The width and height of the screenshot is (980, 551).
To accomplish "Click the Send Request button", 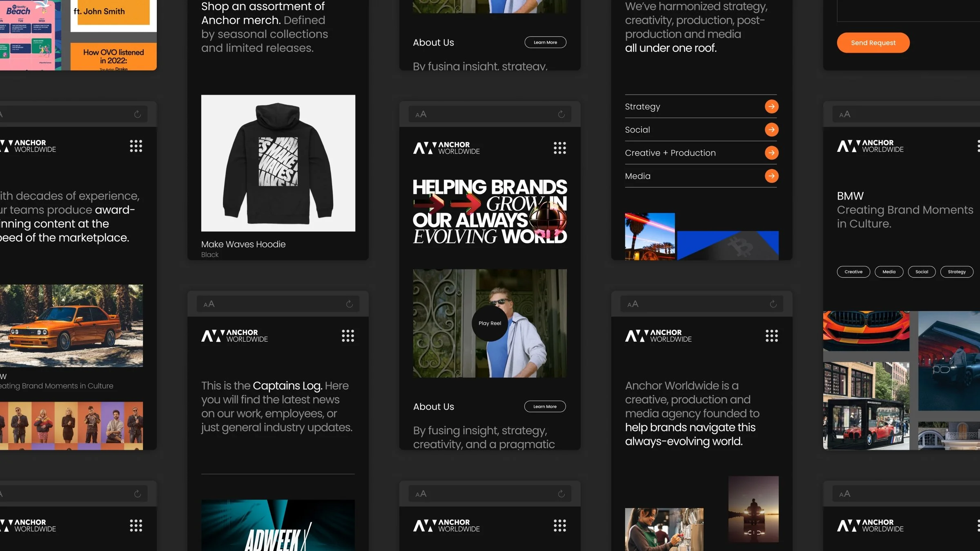I will pos(873,43).
